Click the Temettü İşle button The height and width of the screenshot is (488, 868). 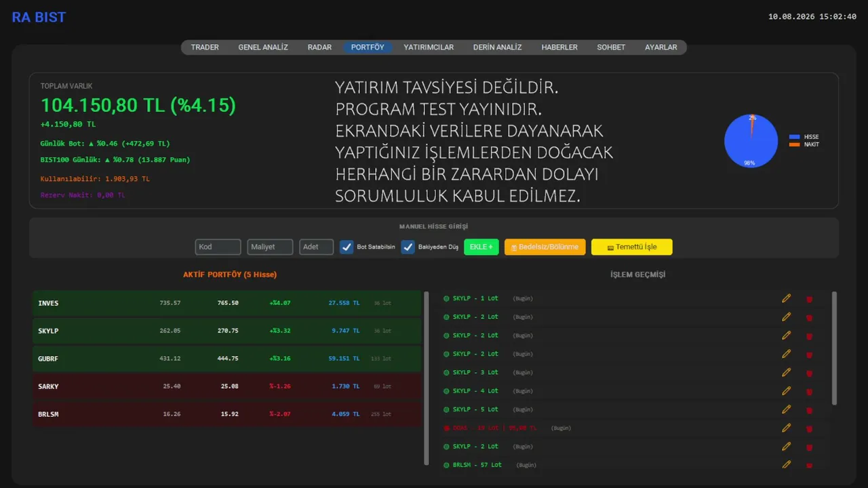pos(632,247)
